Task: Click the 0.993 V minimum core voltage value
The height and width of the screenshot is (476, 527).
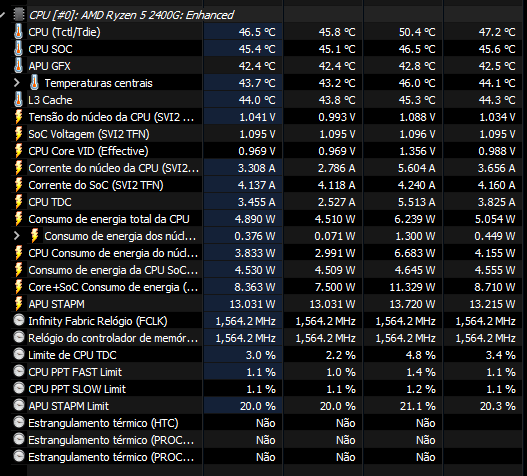Action: [337, 117]
